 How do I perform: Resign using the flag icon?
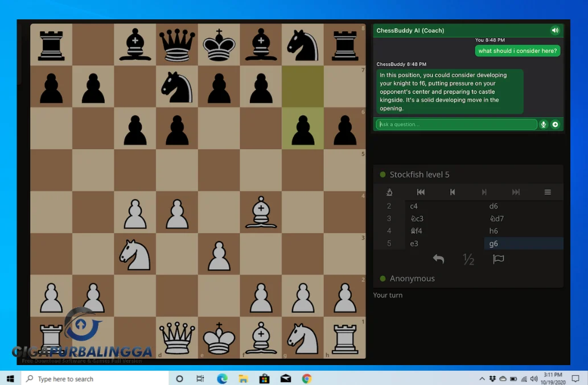(x=499, y=259)
